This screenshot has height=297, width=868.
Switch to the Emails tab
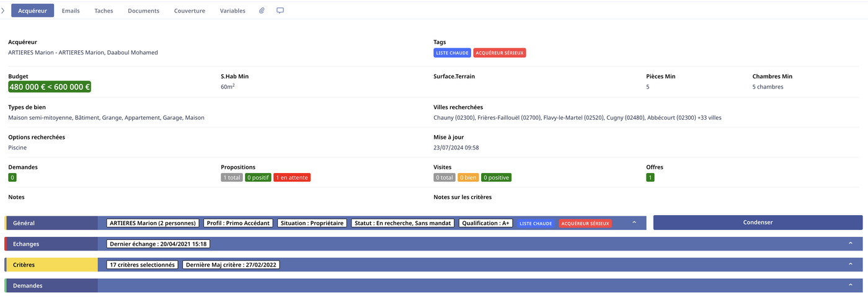71,11
